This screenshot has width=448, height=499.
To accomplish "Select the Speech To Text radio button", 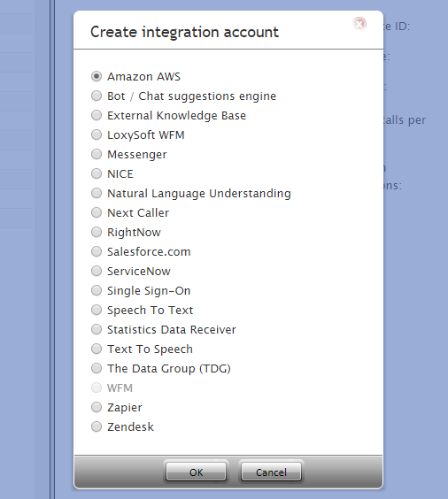I will (97, 310).
